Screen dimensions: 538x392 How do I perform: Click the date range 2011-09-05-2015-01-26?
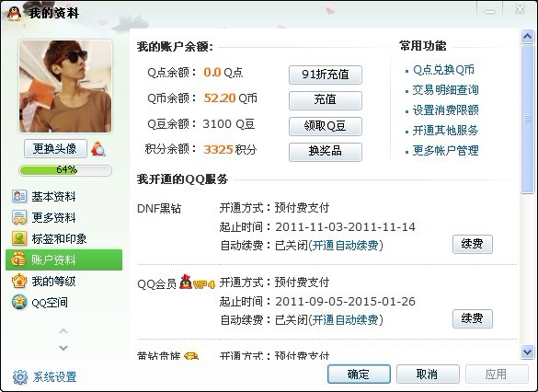coord(345,302)
